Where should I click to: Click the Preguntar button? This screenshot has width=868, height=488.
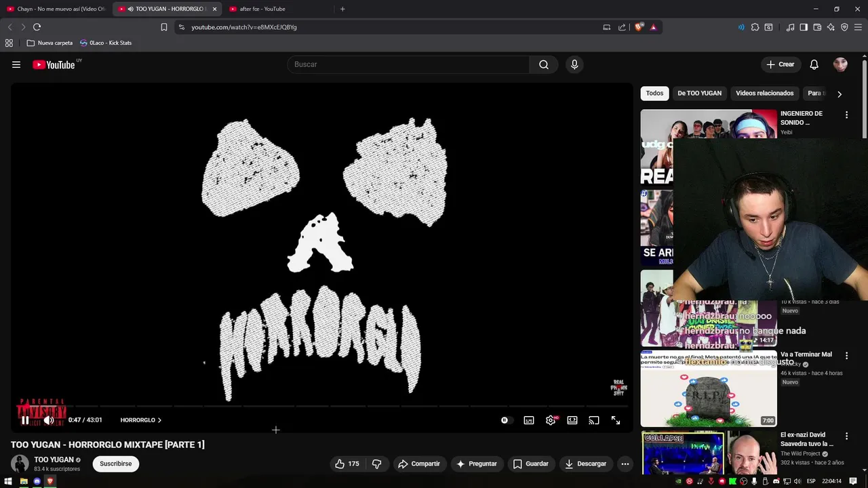click(x=477, y=464)
